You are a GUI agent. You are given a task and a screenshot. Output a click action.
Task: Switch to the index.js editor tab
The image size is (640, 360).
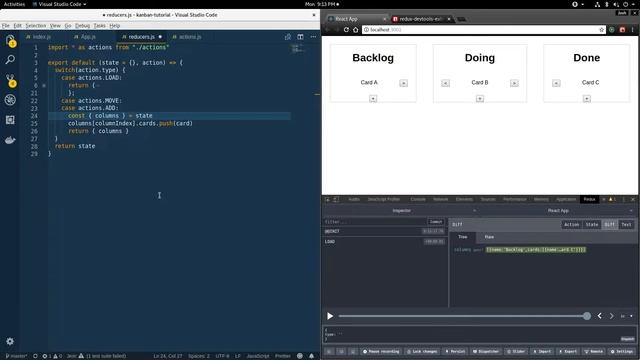click(x=42, y=37)
